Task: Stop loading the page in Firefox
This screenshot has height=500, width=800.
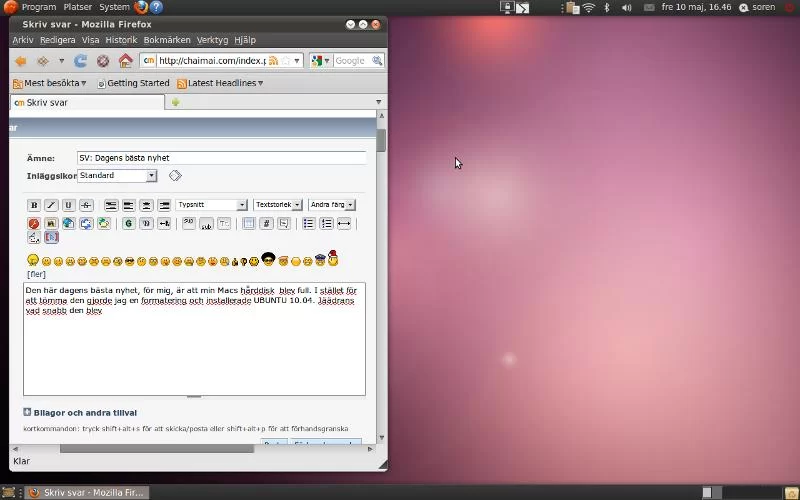Action: [x=103, y=61]
